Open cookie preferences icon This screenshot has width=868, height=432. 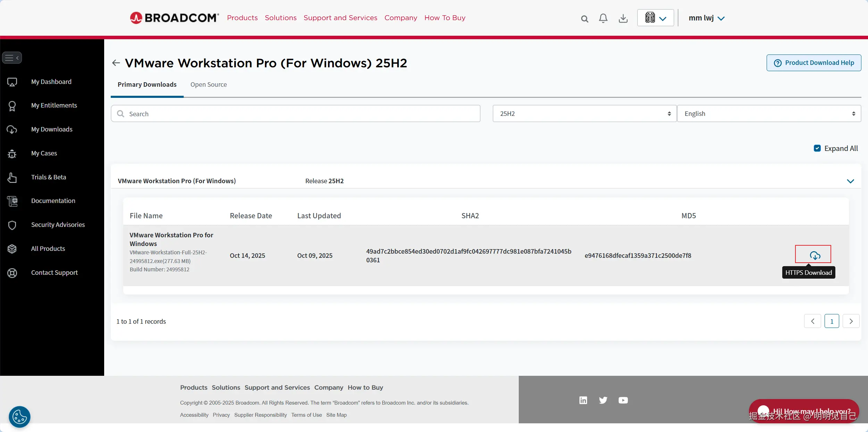pos(19,416)
